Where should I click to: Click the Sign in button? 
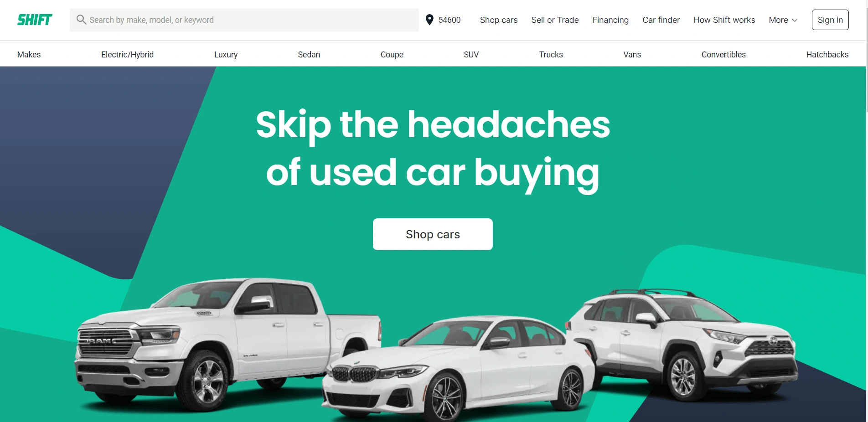[x=830, y=20]
